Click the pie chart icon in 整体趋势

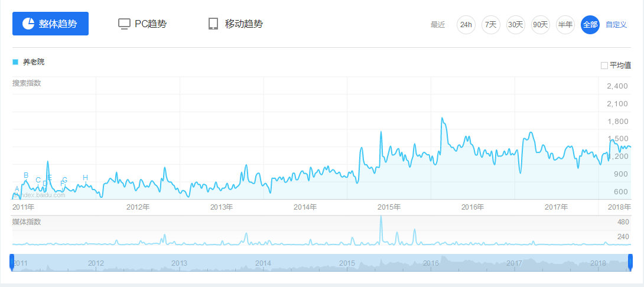[28, 24]
